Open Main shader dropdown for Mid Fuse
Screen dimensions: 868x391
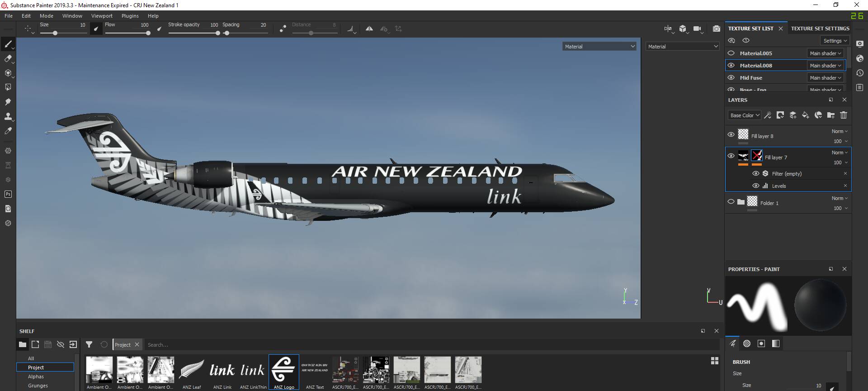(826, 77)
